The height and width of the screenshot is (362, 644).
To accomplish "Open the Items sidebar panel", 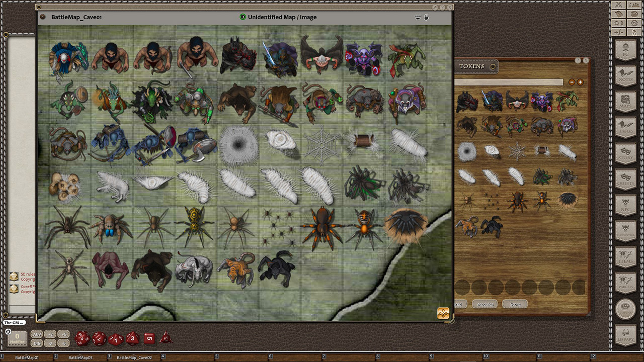I will 626,257.
